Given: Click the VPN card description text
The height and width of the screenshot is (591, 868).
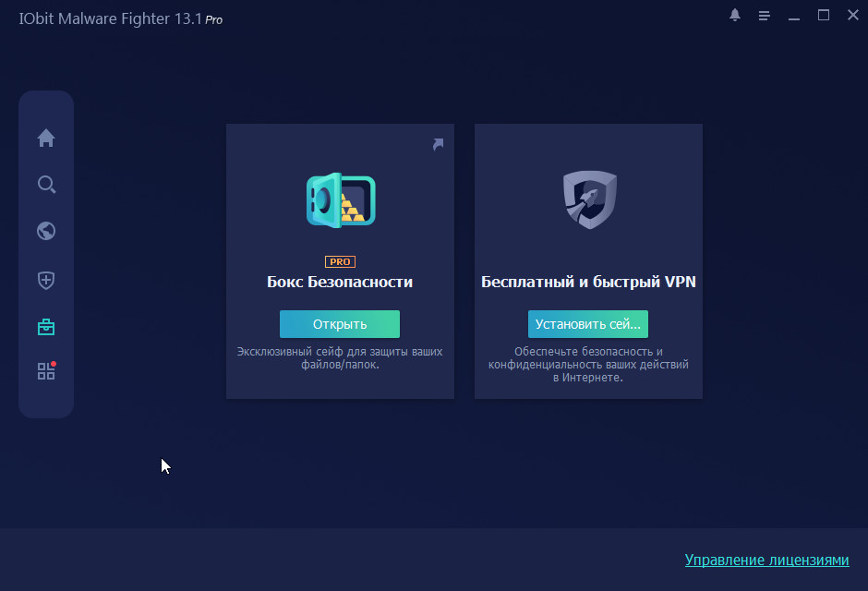Looking at the screenshot, I should [588, 365].
